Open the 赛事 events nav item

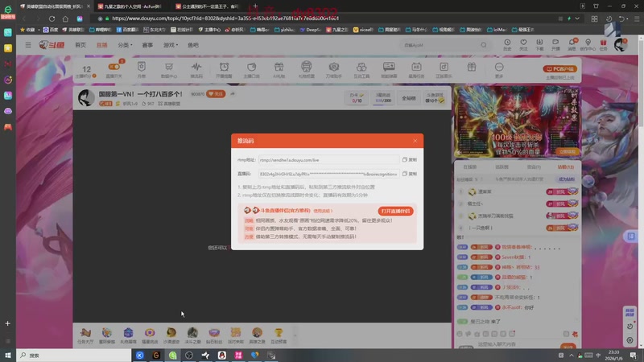pos(147,45)
